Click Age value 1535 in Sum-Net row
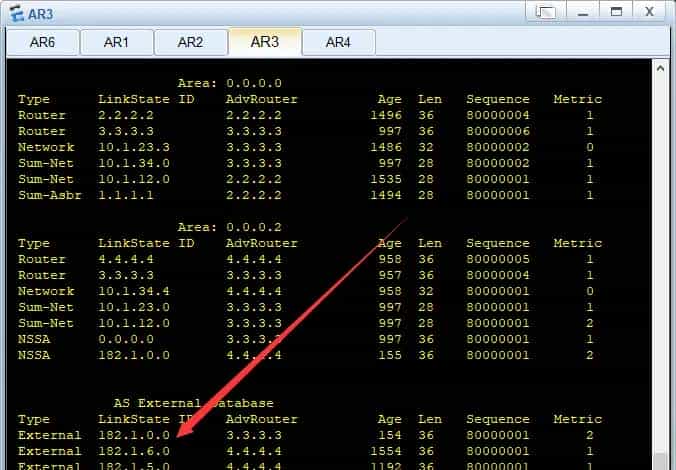This screenshot has height=470, width=676. [386, 179]
